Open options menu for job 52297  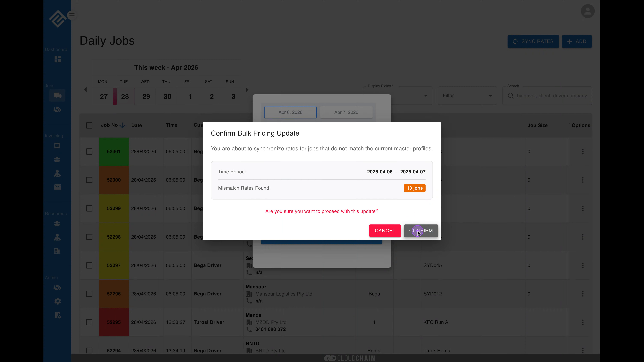[x=583, y=265]
